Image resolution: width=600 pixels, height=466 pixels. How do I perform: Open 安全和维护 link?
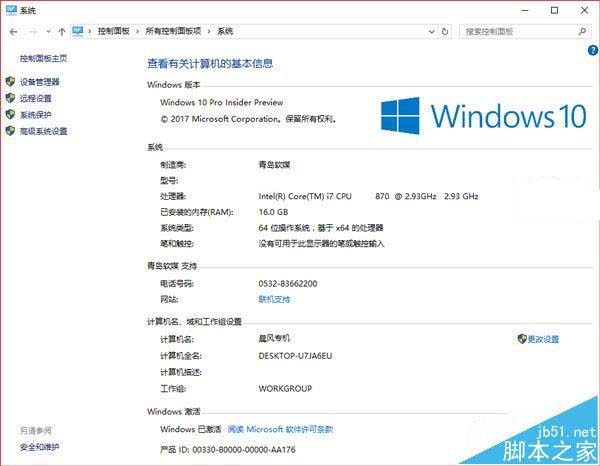[39, 447]
